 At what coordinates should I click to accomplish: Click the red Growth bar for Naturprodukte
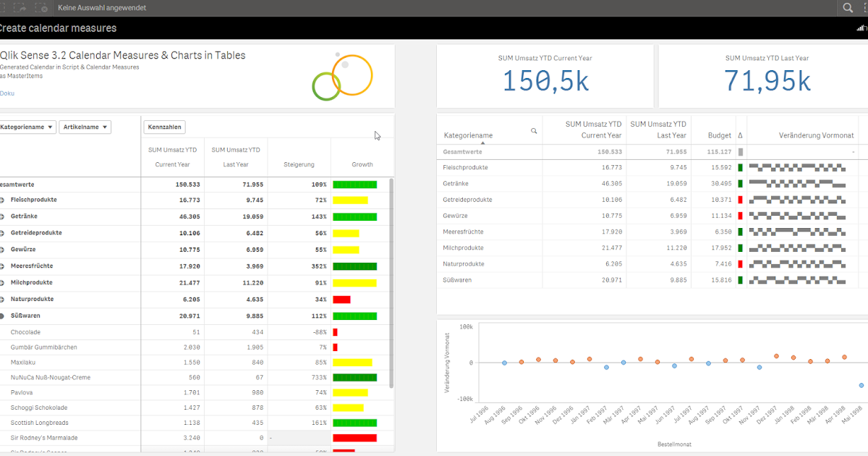tap(341, 300)
